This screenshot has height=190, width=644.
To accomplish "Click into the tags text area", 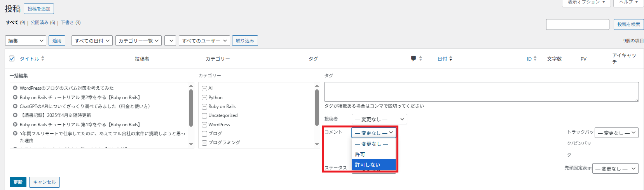I will tap(481, 92).
